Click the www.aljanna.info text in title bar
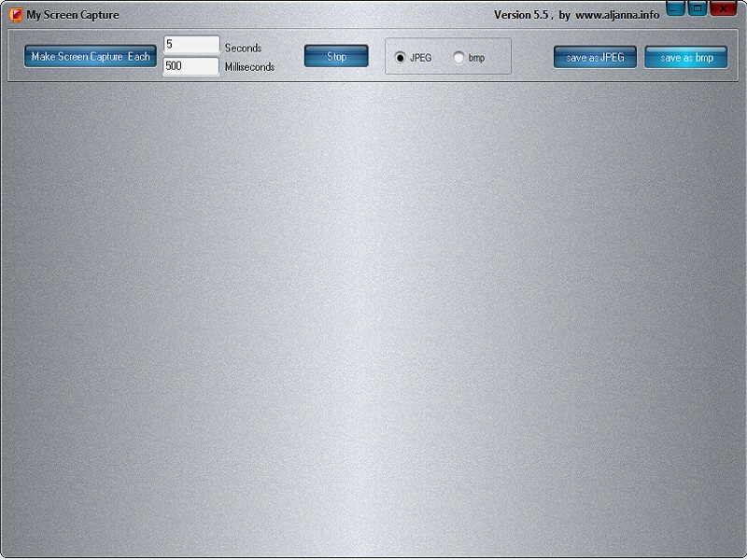 [617, 15]
